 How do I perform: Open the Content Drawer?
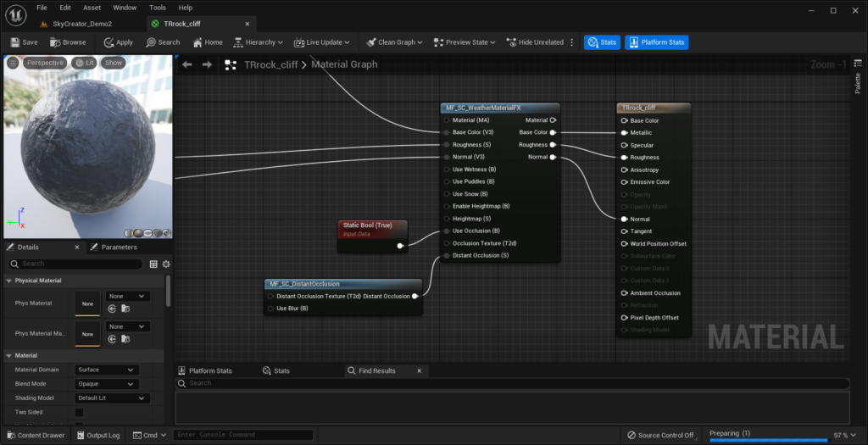click(36, 435)
